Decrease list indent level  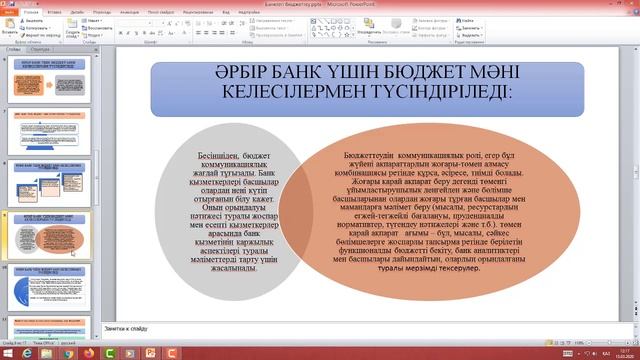(224, 23)
